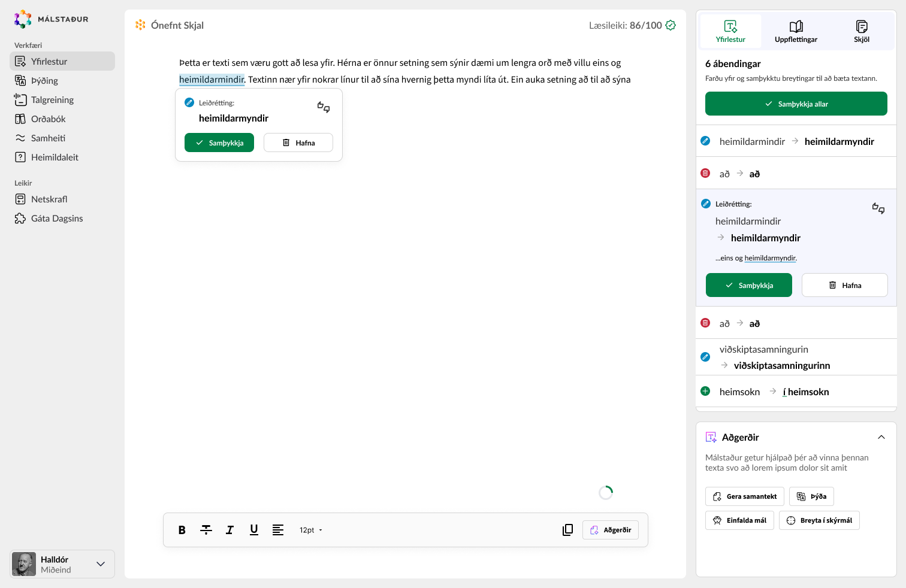The image size is (906, 588).
Task: Select the heimsokn to í heimsokn suggestion
Action: coord(796,392)
